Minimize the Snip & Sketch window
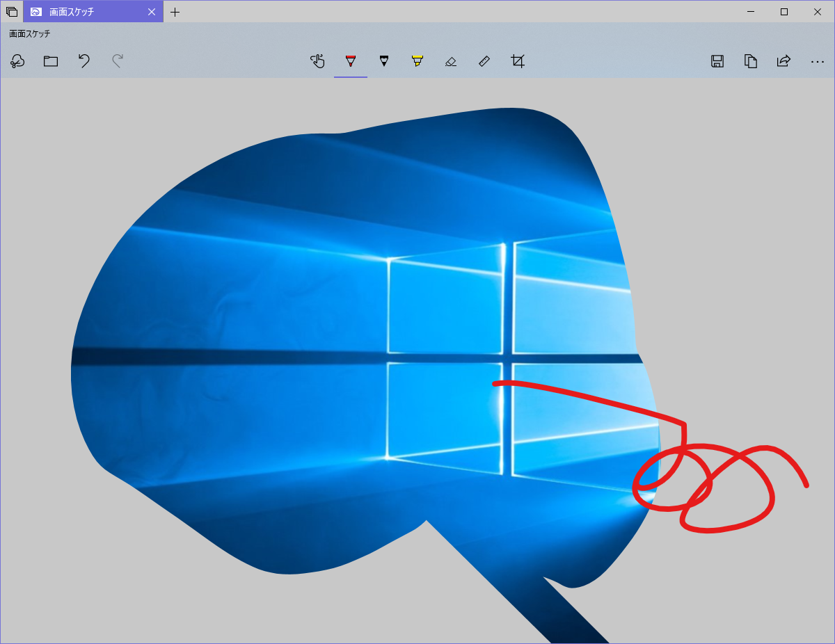The width and height of the screenshot is (835, 644). (751, 12)
